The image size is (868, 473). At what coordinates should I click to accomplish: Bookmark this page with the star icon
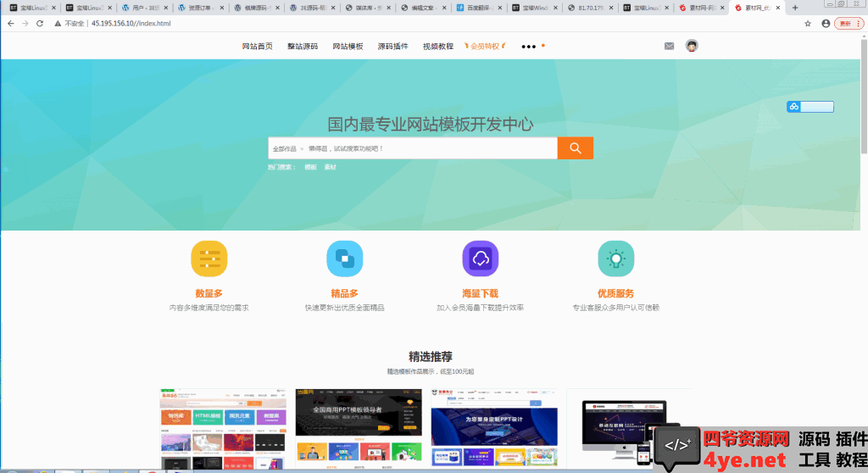(x=808, y=24)
